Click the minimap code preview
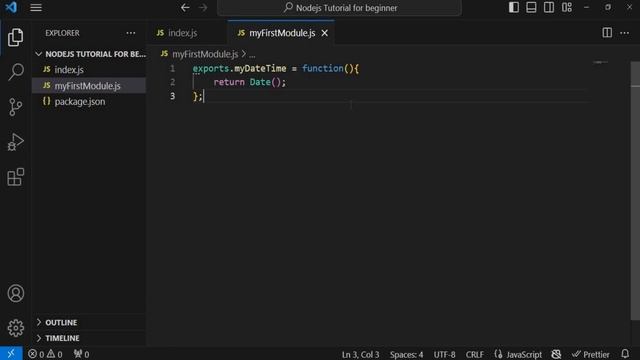Screen dimensions: 640x360 [600, 62]
